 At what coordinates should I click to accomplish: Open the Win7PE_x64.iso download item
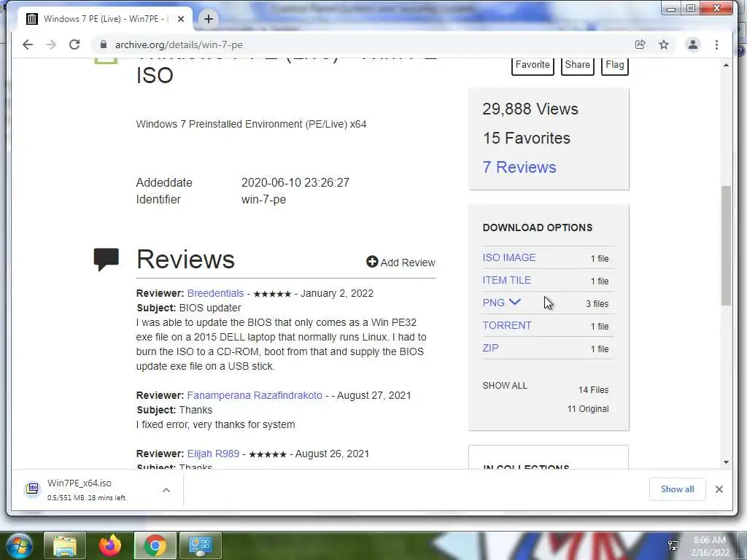(x=86, y=489)
